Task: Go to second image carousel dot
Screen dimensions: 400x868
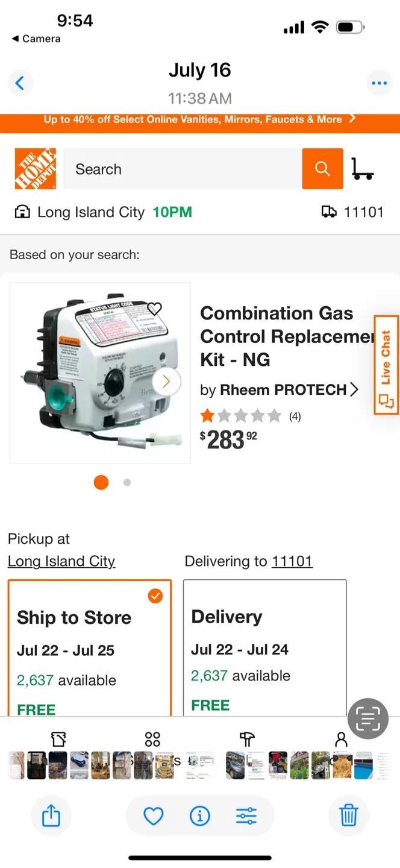Action: point(127,482)
